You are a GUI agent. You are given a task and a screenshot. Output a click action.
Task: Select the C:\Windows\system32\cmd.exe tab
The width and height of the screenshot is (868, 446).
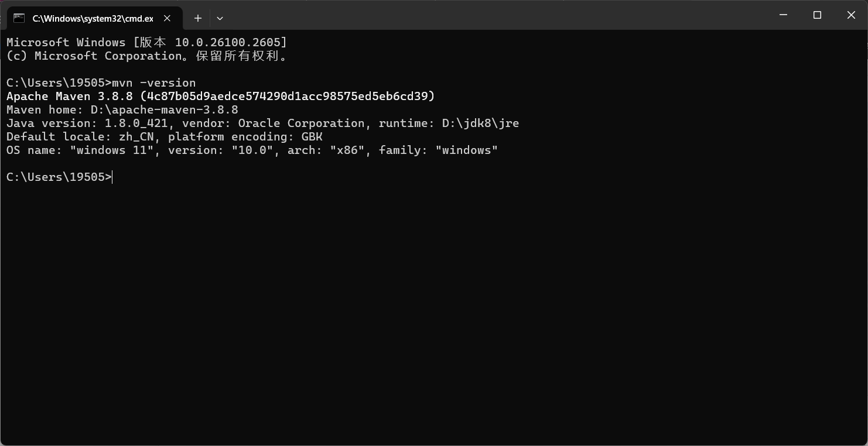93,18
